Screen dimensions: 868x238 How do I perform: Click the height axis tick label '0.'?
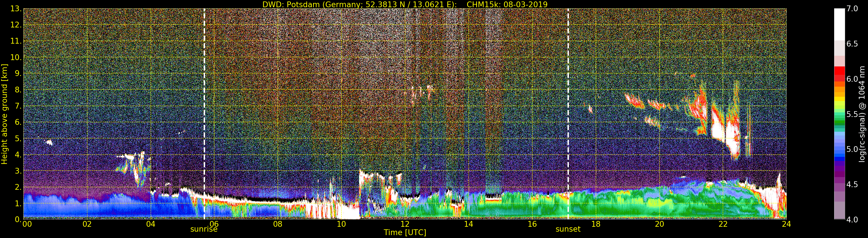point(18,219)
